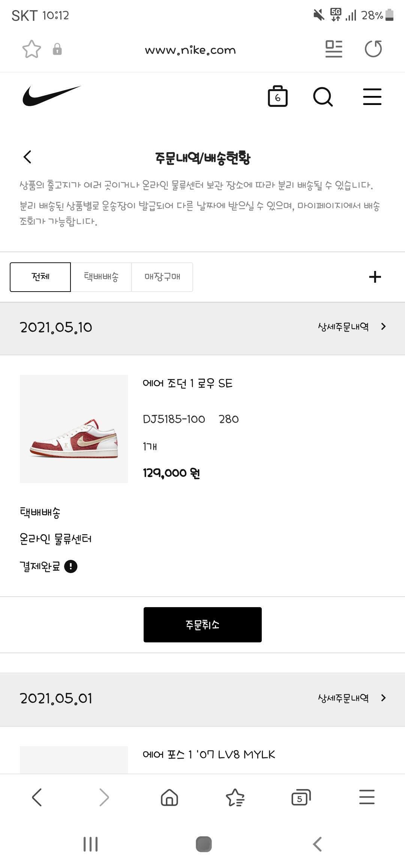
Task: Go to Nike home via swoosh logo
Action: click(51, 96)
